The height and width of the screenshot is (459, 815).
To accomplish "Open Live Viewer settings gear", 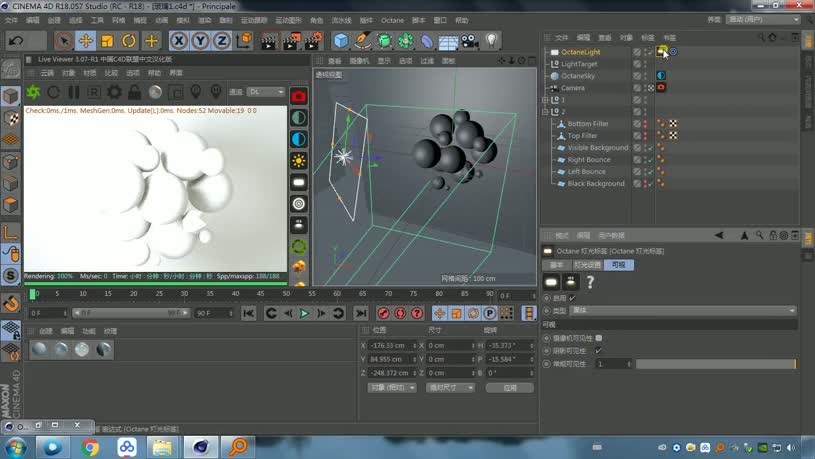I will [x=114, y=92].
